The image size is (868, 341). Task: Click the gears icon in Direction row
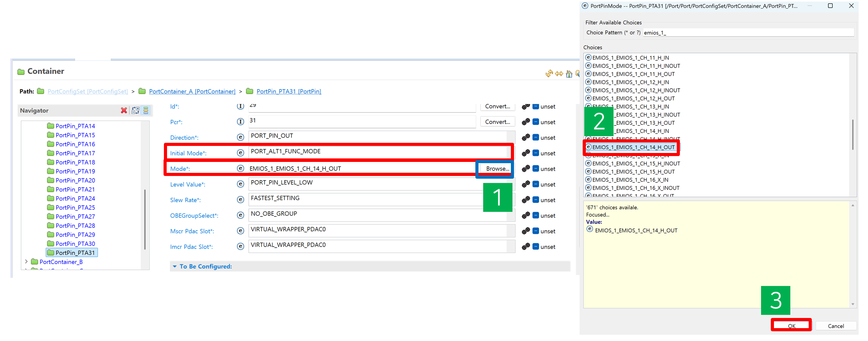[x=526, y=137]
